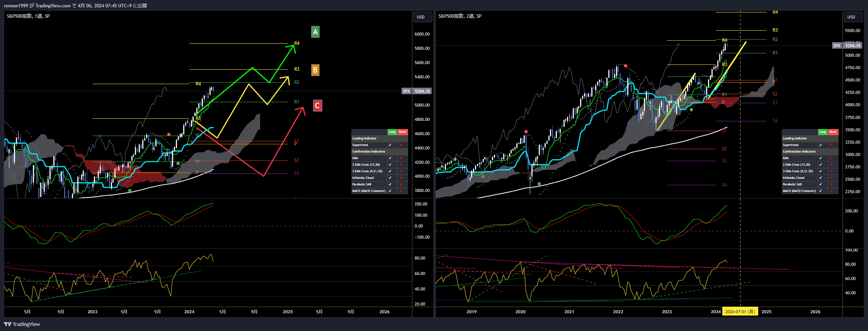Click Parabolic SAR Long checkmark in 2-week chart table

pos(820,184)
